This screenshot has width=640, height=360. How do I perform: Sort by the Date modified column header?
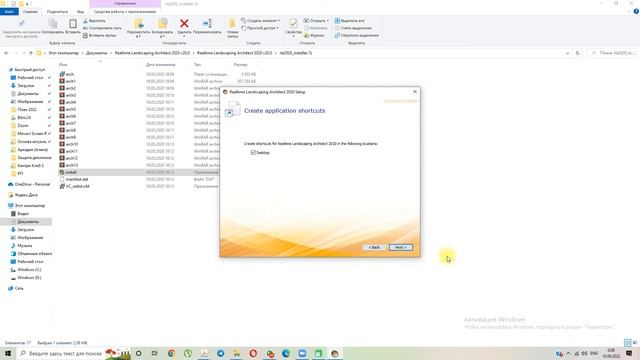tap(160, 64)
